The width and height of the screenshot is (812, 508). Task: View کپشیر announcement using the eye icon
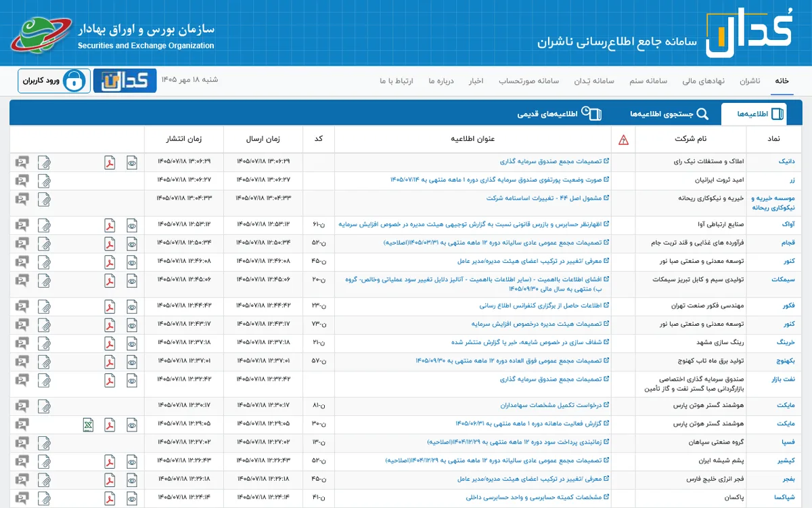[x=132, y=461]
